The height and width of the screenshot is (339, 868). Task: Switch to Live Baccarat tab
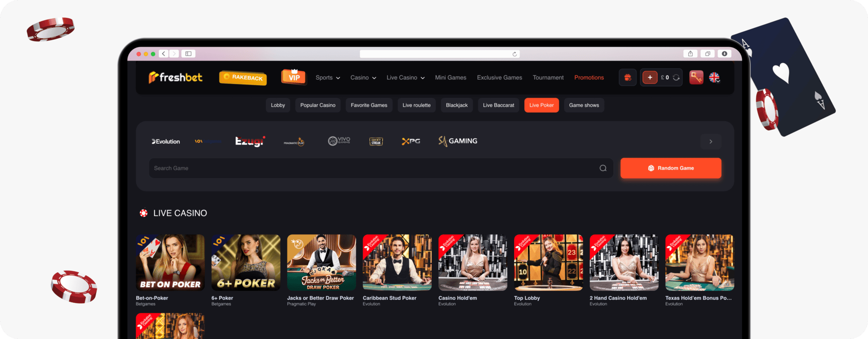[x=499, y=105]
